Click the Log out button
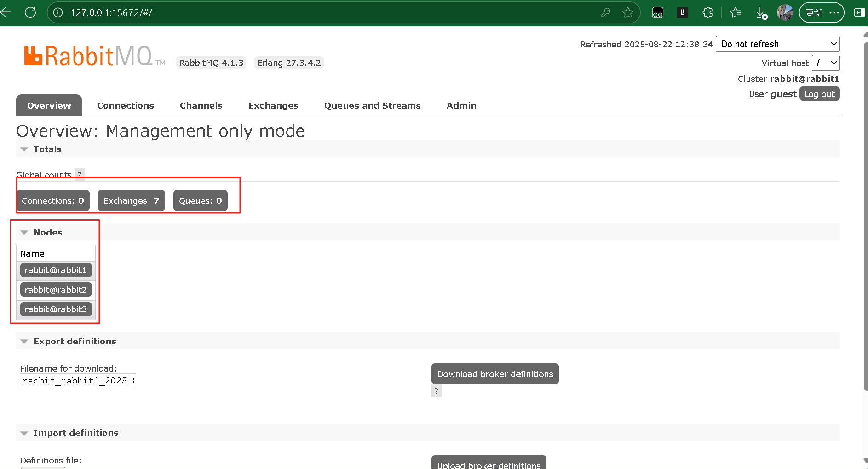This screenshot has height=469, width=868. (x=819, y=94)
